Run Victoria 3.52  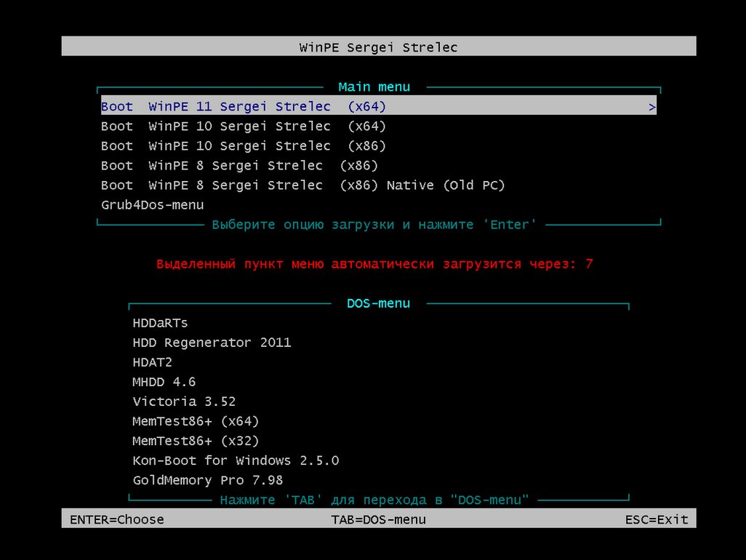pos(184,401)
